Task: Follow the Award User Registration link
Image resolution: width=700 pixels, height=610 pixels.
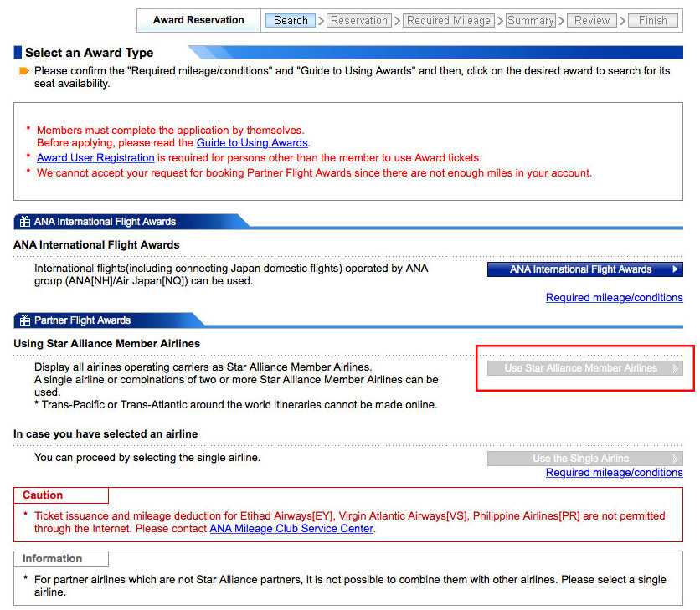Action: coord(95,157)
